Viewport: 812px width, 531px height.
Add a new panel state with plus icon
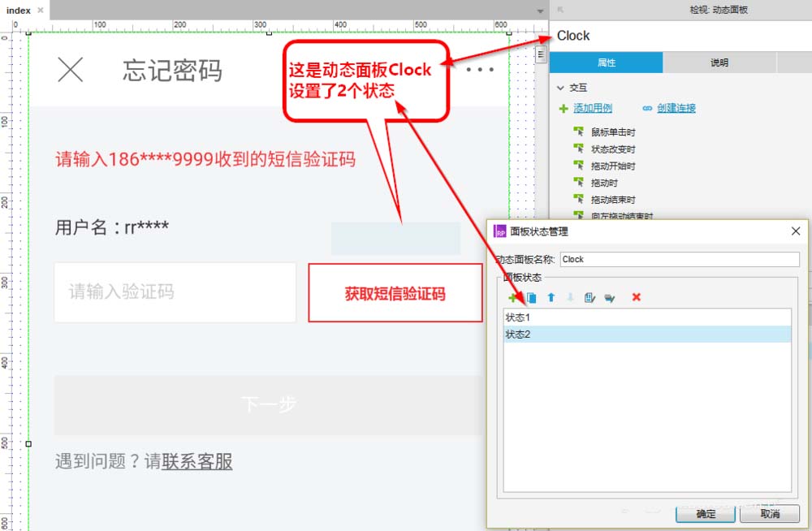pos(512,297)
